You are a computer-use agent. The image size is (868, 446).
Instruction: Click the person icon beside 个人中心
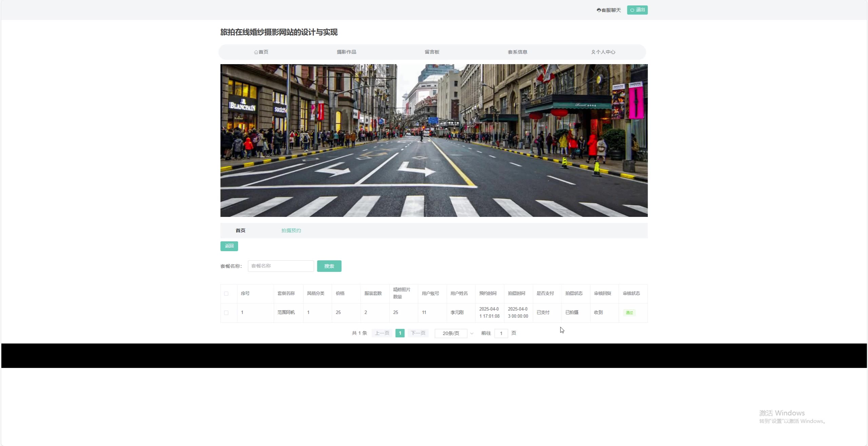pyautogui.click(x=593, y=52)
